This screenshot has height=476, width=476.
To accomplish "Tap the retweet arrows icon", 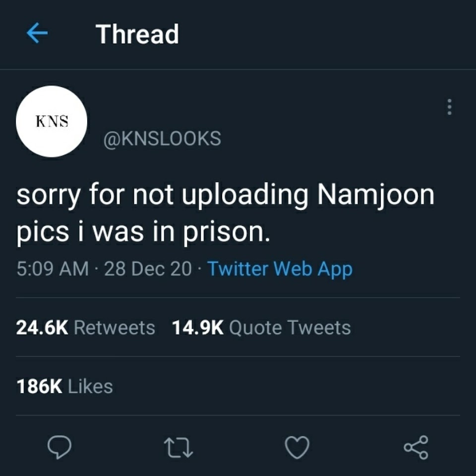I will click(178, 447).
